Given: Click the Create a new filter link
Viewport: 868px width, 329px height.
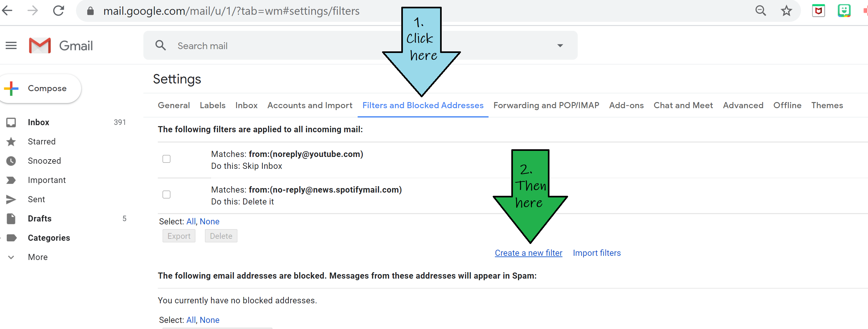Looking at the screenshot, I should tap(528, 253).
